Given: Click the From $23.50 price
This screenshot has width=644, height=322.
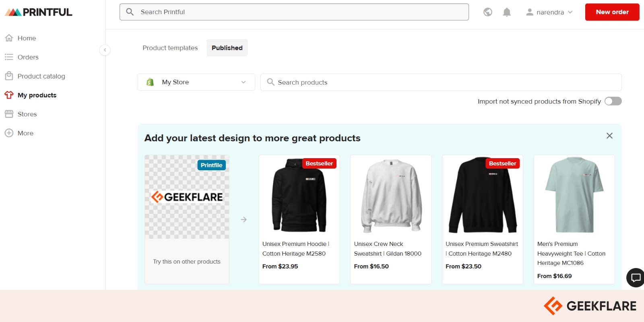Looking at the screenshot, I should pyautogui.click(x=463, y=266).
